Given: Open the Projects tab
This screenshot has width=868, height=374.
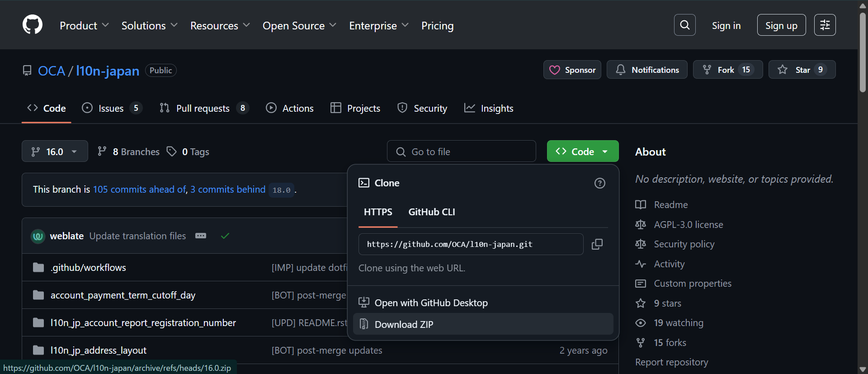Looking at the screenshot, I should pos(355,109).
